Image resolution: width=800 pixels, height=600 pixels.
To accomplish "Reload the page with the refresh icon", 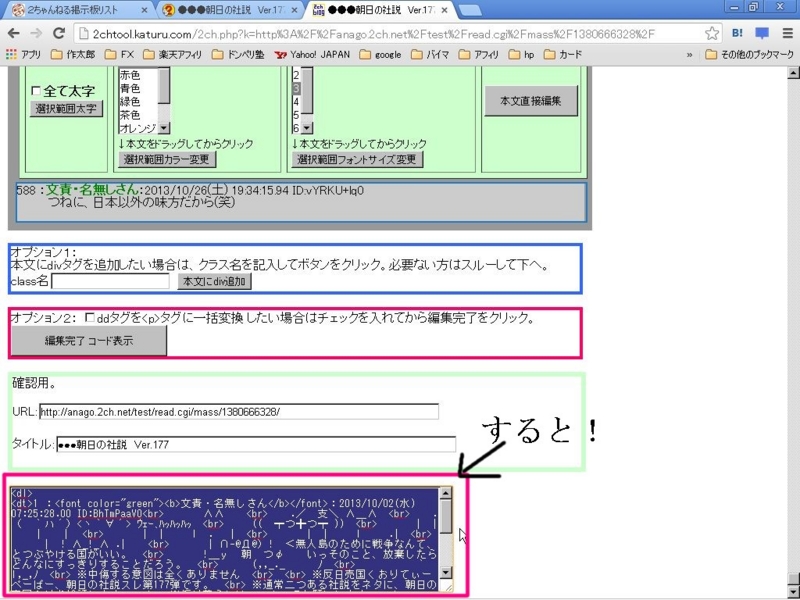I will tap(59, 34).
